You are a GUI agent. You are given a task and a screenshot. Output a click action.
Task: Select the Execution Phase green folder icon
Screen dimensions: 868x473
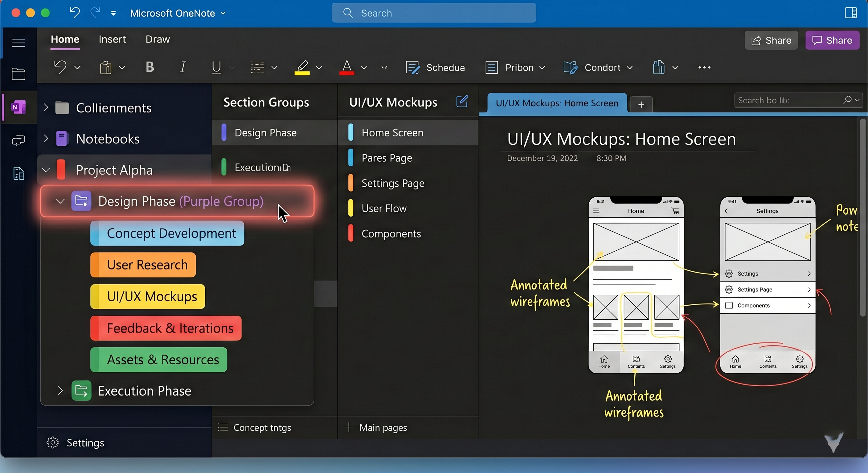pyautogui.click(x=81, y=390)
